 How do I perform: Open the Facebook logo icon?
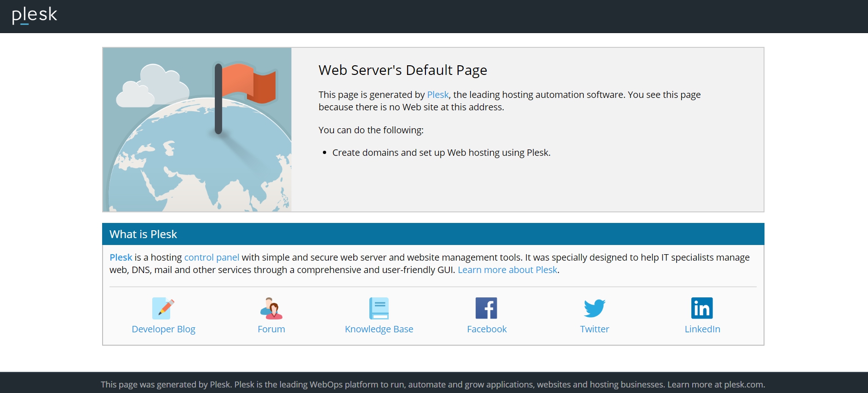click(x=487, y=308)
